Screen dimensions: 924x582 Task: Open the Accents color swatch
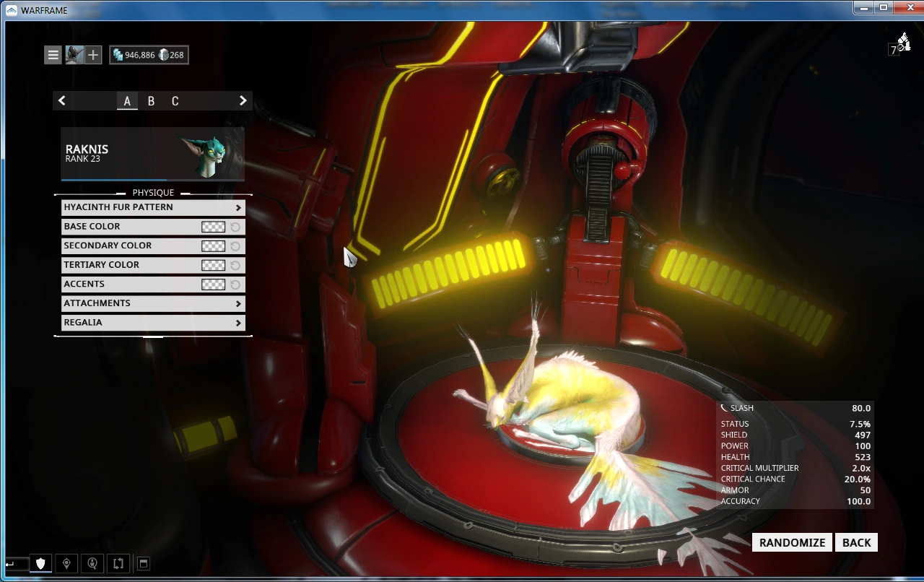coord(213,285)
